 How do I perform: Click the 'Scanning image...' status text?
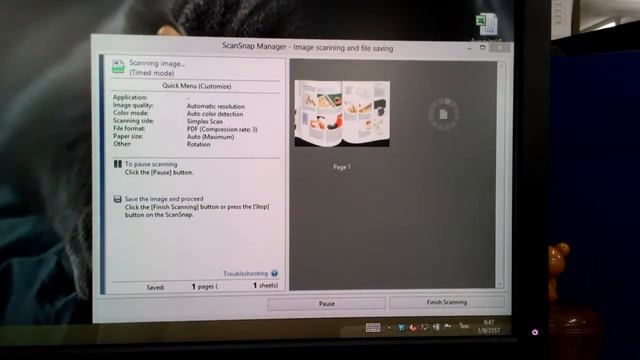tap(157, 63)
